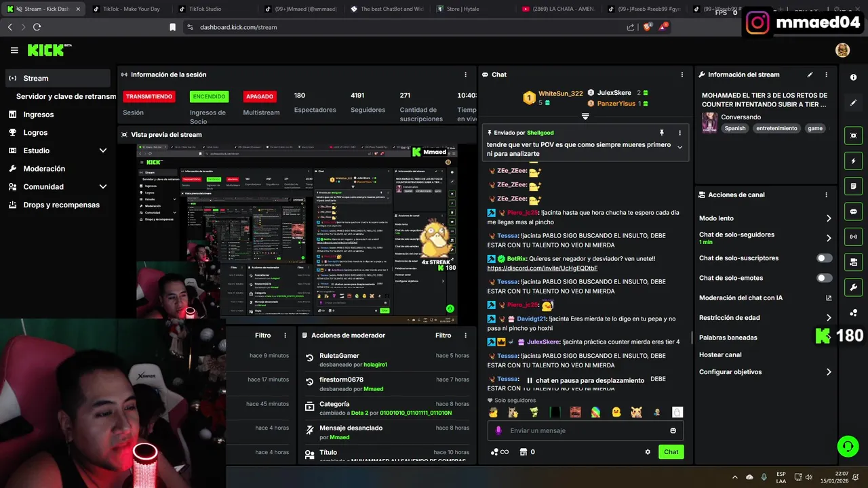Open Restricción de edad options arrow
This screenshot has height=488, width=868.
[828, 318]
